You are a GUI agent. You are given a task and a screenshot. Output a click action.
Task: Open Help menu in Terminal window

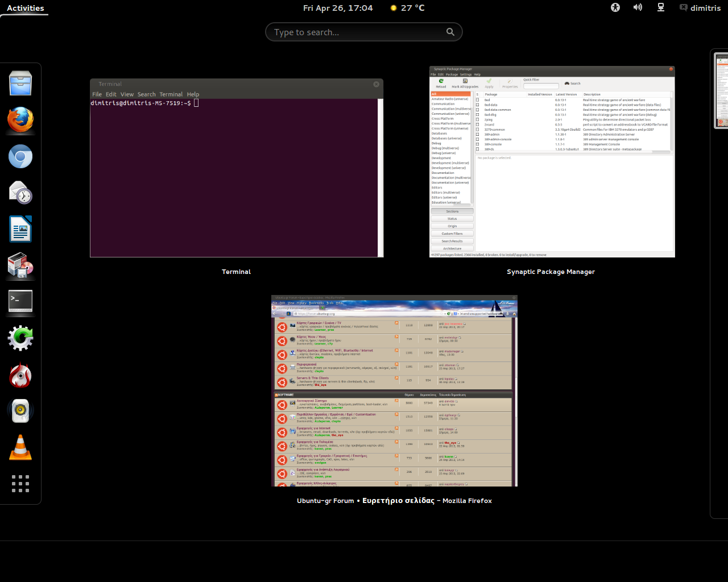coord(193,94)
